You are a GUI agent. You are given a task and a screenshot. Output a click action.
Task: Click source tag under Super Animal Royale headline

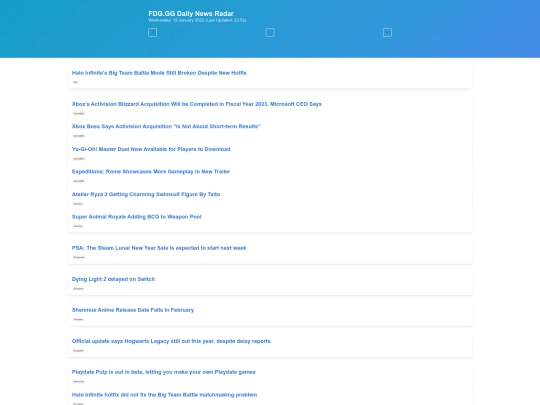[x=78, y=226]
